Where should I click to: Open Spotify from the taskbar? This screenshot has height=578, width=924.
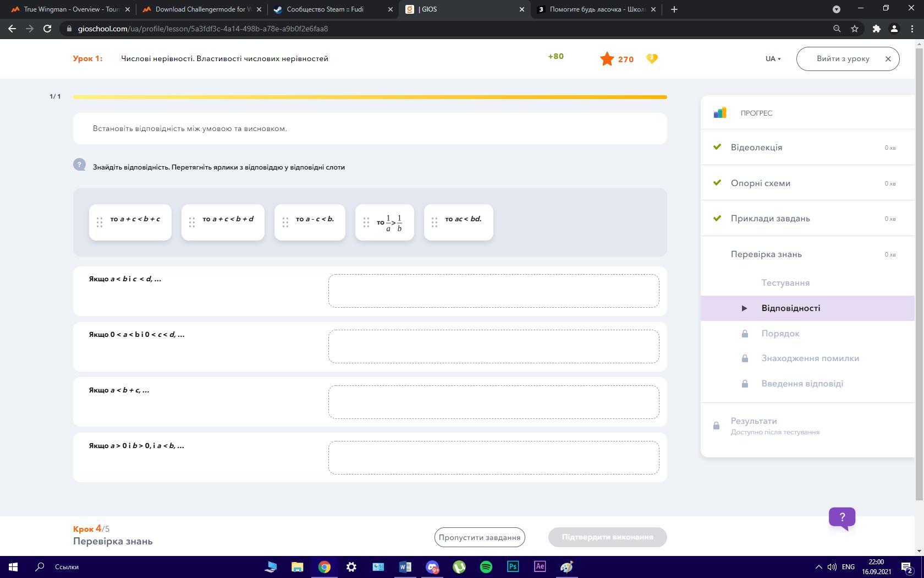tap(486, 566)
